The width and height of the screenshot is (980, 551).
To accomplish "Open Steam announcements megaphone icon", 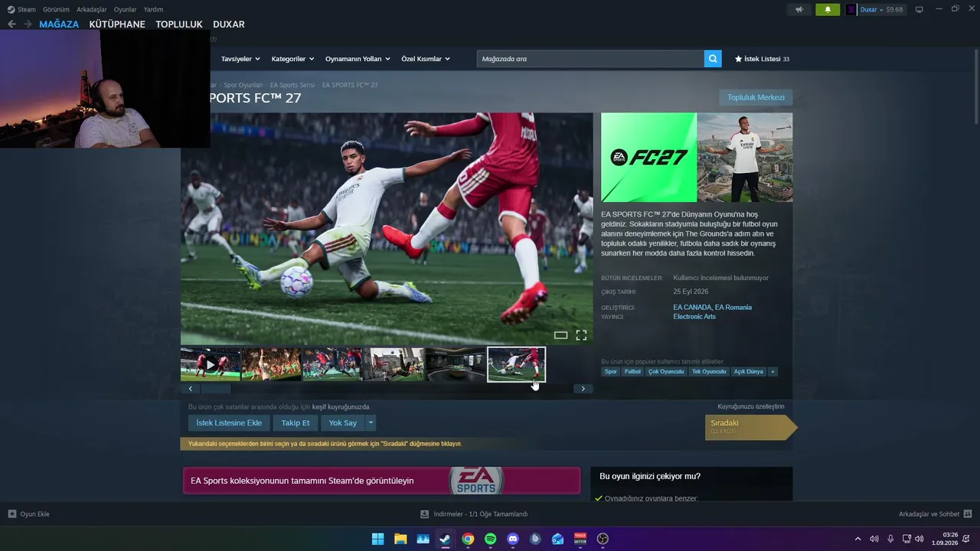I will [x=799, y=10].
